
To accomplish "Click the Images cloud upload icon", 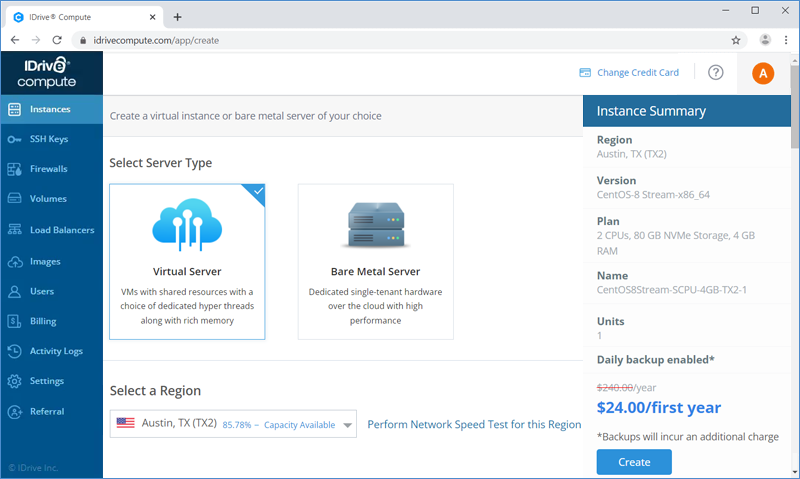I will click(15, 262).
